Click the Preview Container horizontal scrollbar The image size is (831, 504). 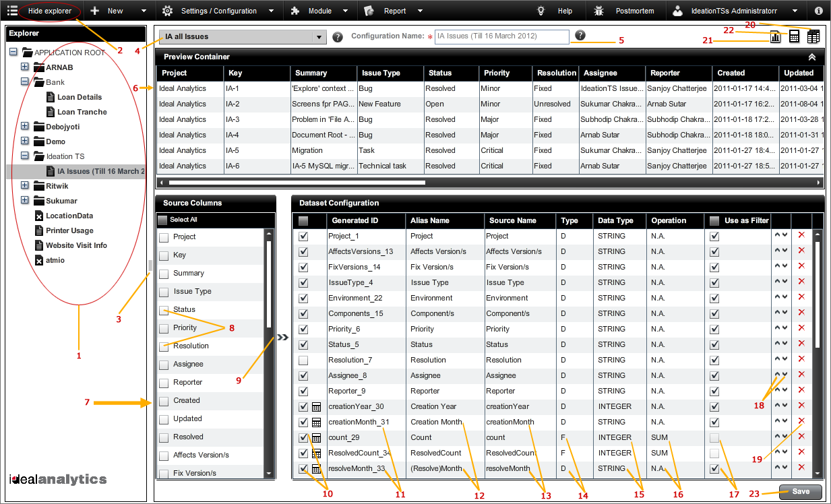(x=297, y=182)
